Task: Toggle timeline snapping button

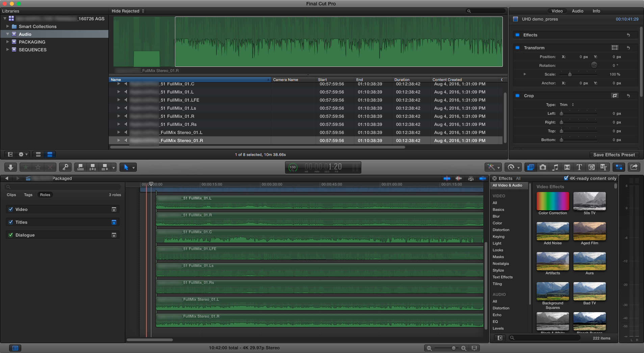Action: click(483, 178)
